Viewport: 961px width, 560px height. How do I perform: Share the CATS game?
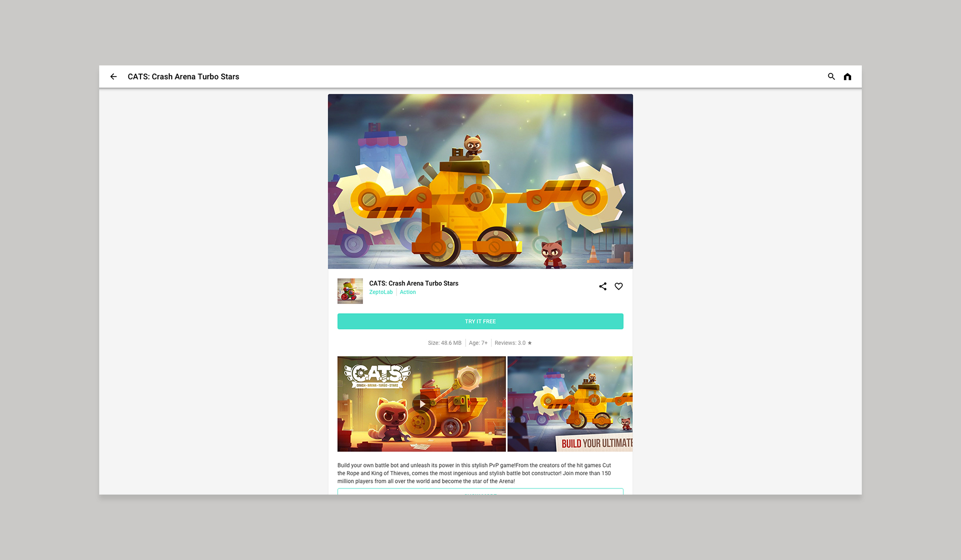603,287
